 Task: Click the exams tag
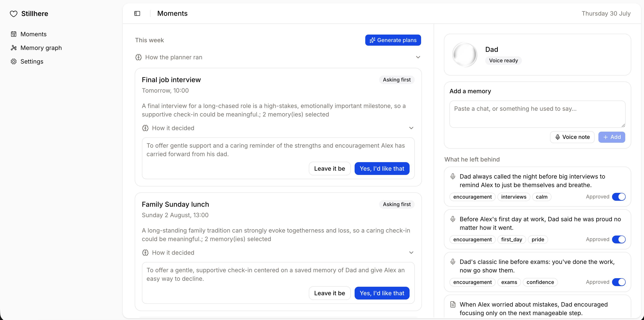tap(509, 282)
